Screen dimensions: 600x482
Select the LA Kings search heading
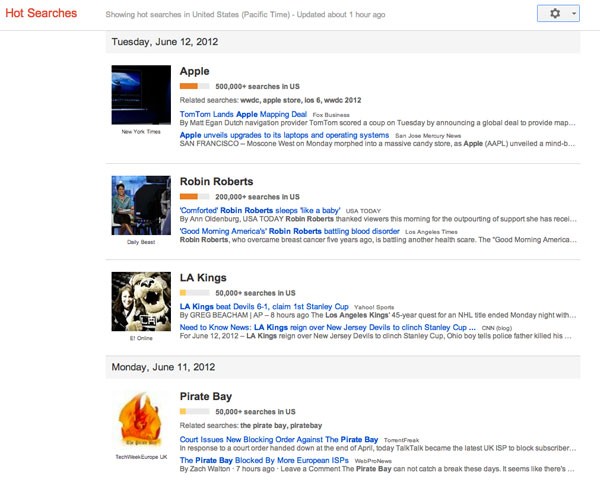[x=203, y=278]
